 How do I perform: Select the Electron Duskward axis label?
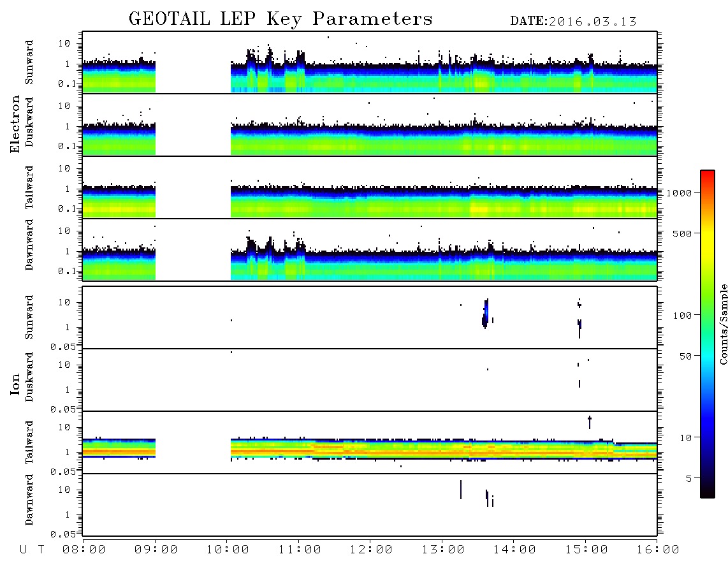tap(29, 122)
